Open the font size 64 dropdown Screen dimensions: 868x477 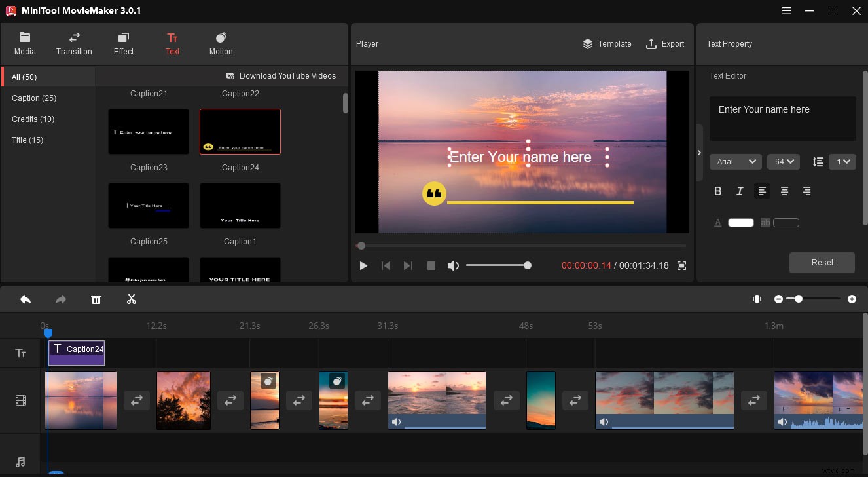783,161
